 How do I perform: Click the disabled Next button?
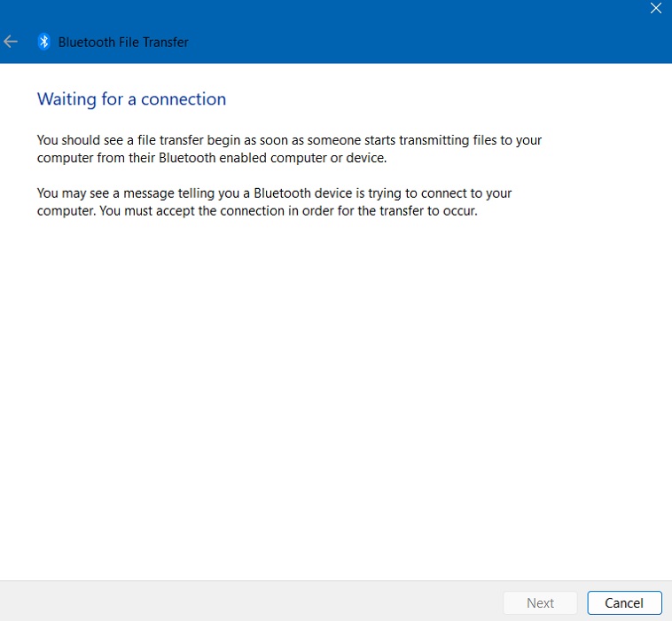[x=540, y=602]
